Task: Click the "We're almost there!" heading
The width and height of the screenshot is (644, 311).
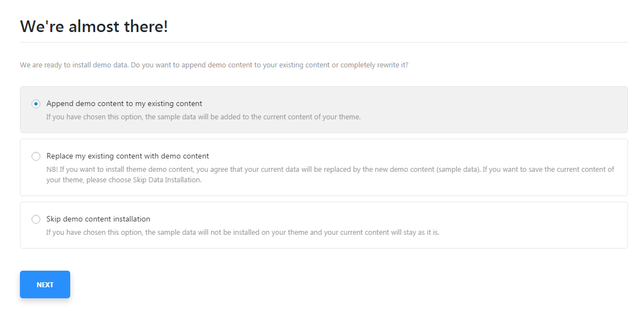Action: point(94,26)
